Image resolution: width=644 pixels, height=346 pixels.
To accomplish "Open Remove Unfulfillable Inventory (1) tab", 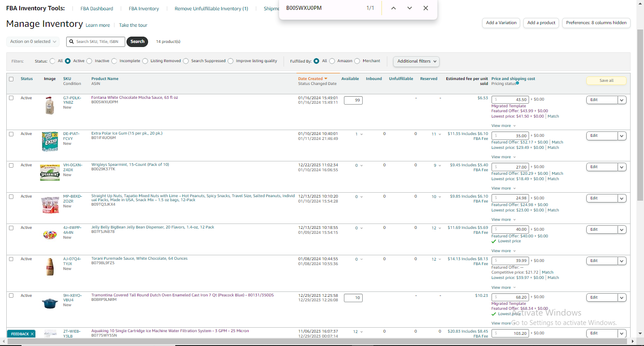I will click(x=211, y=8).
